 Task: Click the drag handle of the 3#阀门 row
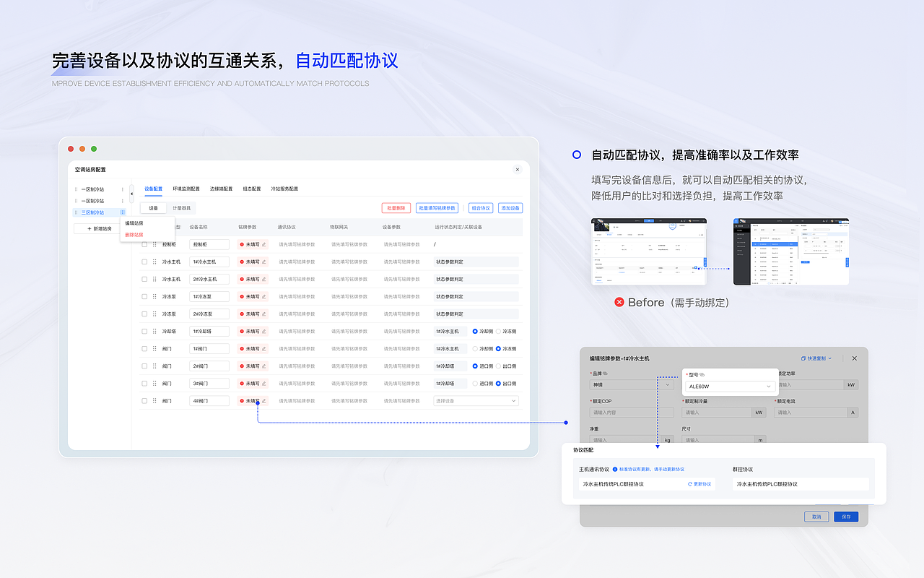coord(154,384)
